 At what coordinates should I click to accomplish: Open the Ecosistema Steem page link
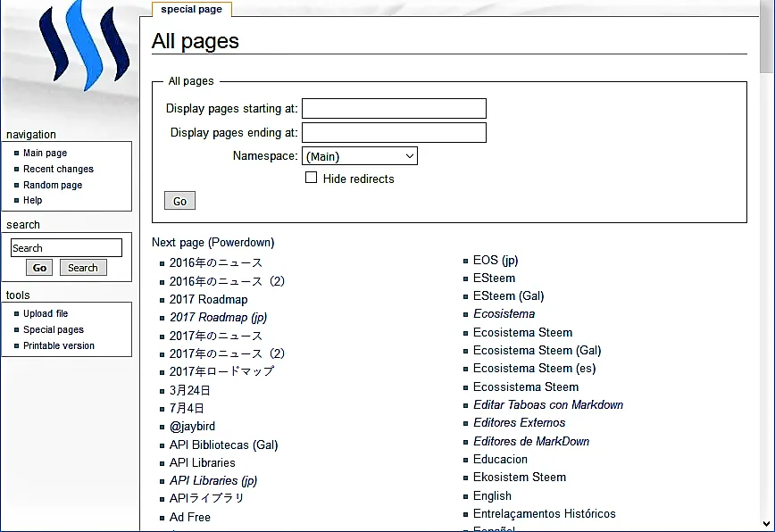click(x=523, y=332)
